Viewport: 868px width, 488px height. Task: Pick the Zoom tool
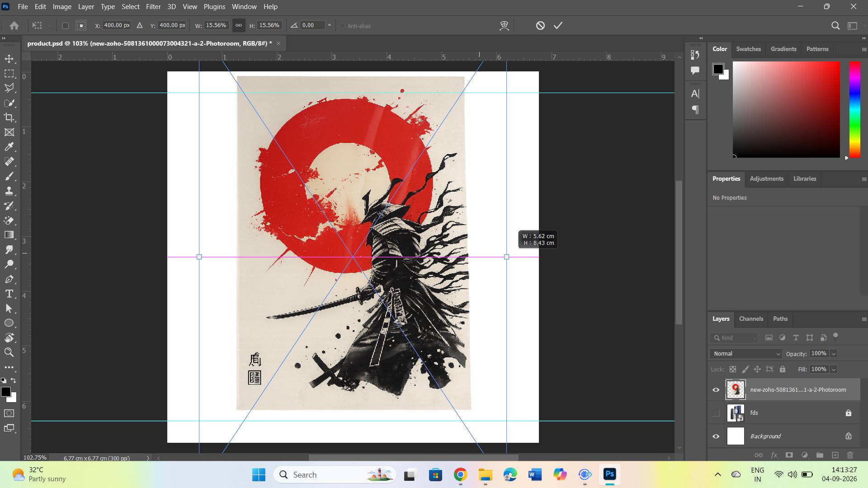tap(9, 352)
